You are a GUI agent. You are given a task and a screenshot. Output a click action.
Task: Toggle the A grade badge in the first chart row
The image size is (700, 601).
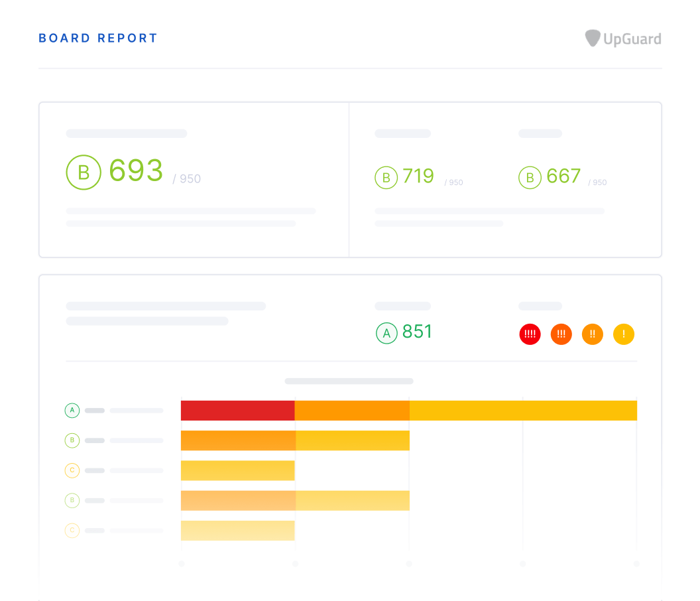(x=72, y=410)
